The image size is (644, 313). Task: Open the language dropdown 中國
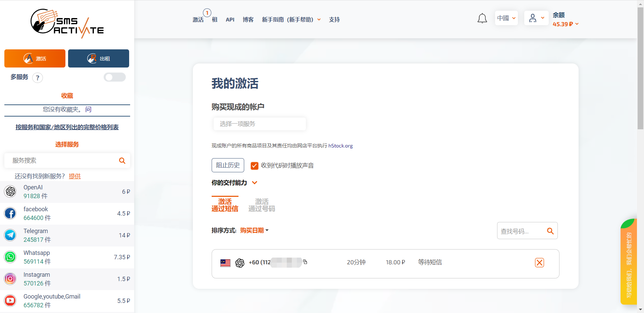506,18
